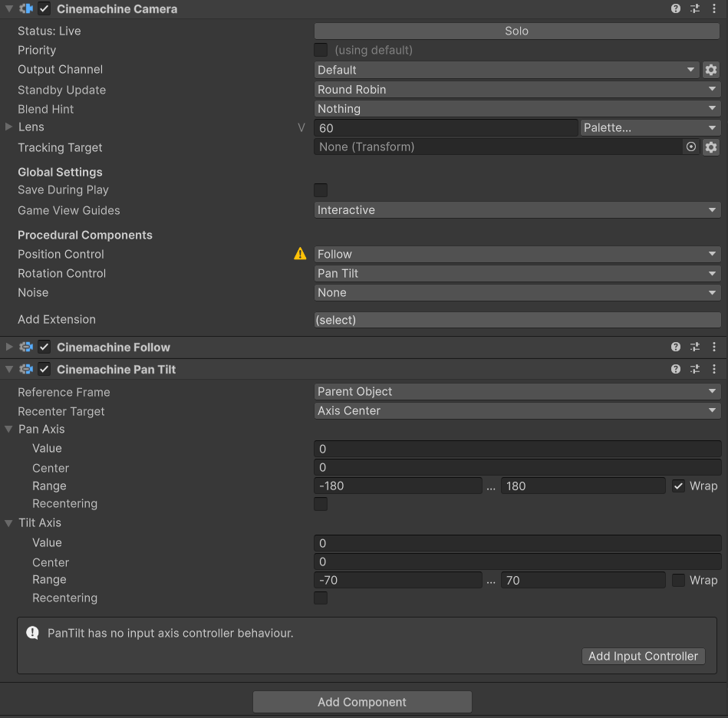Click the Cinemachine Follow component icon

(26, 347)
